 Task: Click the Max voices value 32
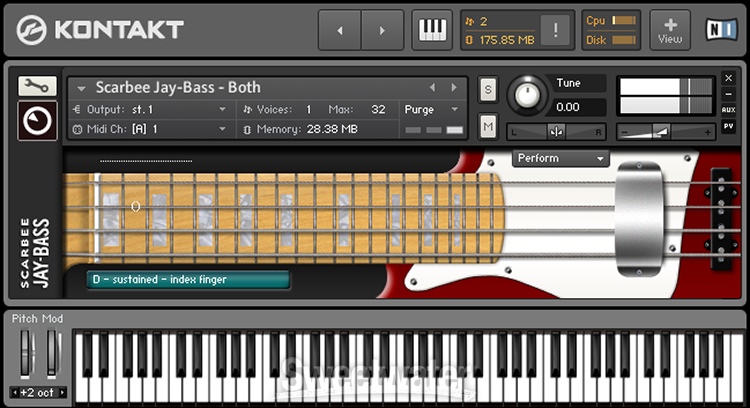coord(378,110)
